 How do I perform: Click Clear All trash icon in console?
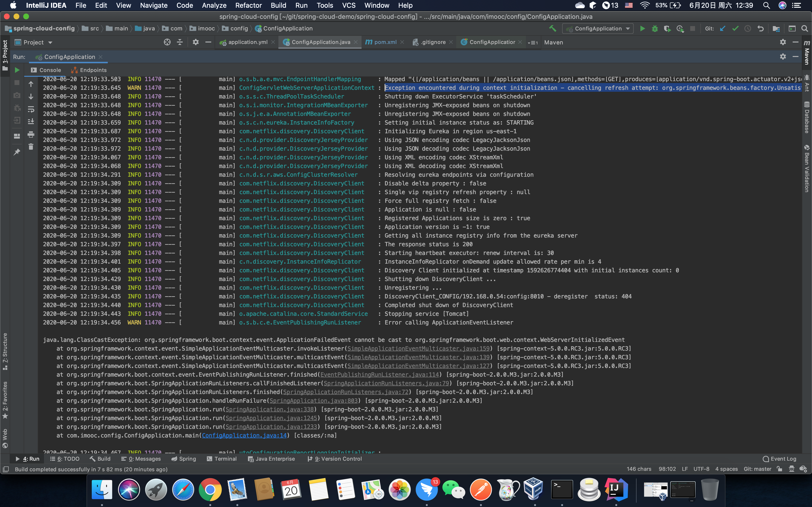[31, 147]
